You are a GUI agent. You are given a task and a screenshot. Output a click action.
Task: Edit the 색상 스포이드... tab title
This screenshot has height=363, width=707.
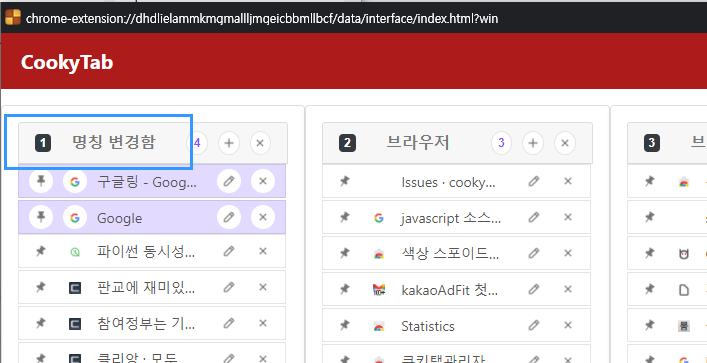coord(534,253)
